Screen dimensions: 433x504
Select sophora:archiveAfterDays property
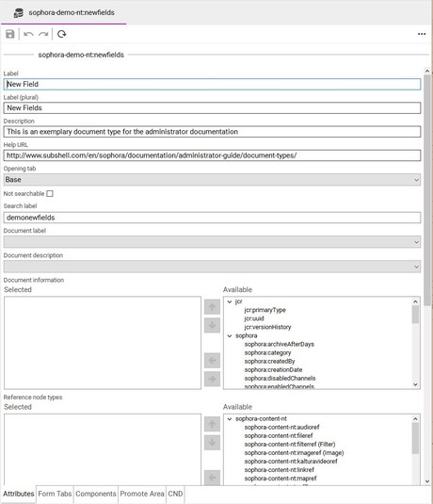pos(280,344)
